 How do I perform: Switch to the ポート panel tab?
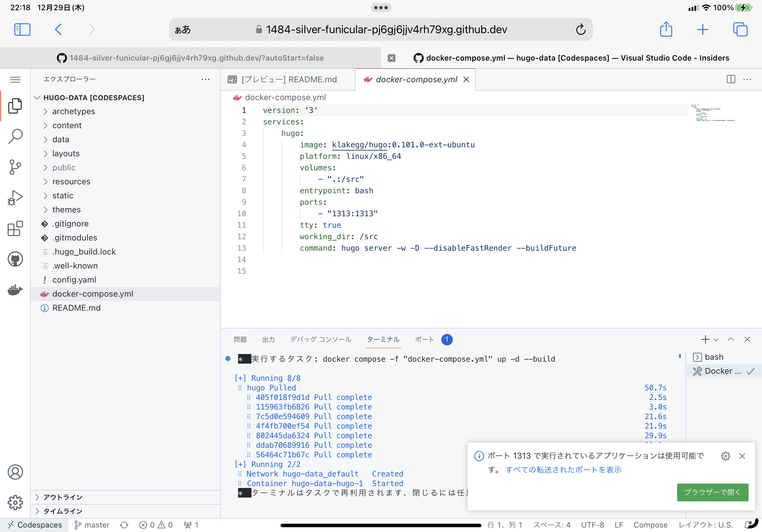pyautogui.click(x=424, y=339)
